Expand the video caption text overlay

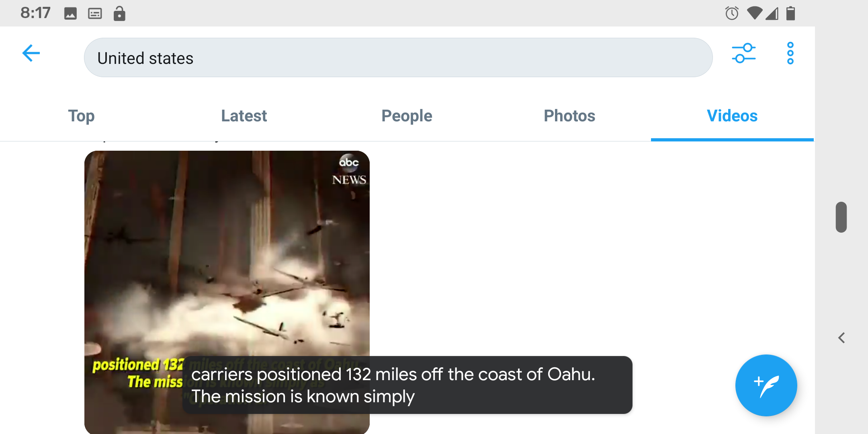click(409, 385)
